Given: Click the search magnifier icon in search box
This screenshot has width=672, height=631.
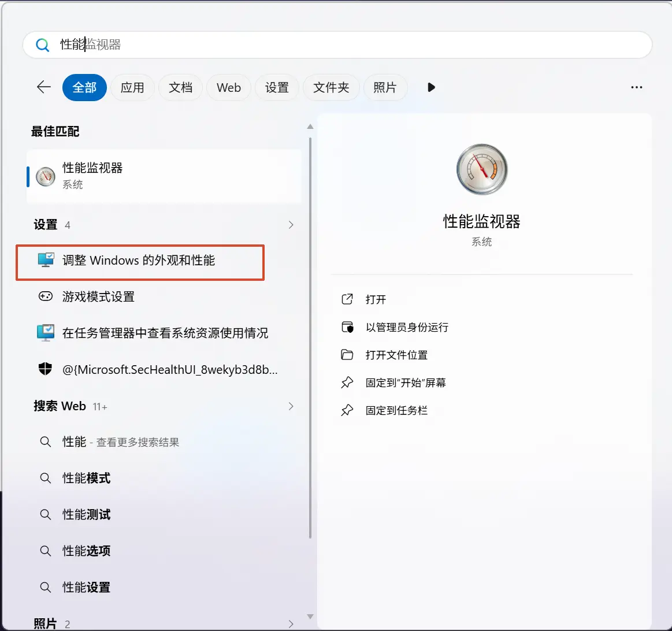Looking at the screenshot, I should [x=42, y=44].
